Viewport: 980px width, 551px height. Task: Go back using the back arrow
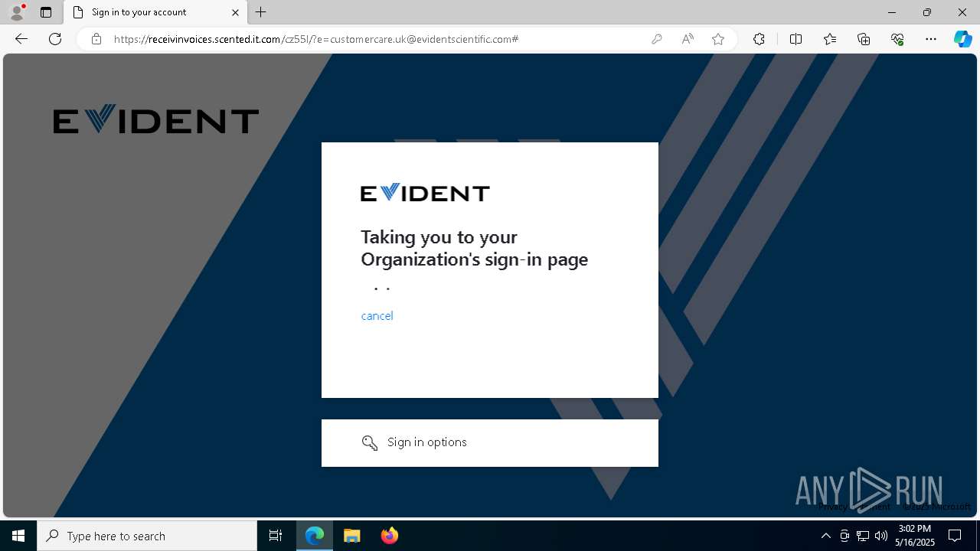click(x=21, y=39)
